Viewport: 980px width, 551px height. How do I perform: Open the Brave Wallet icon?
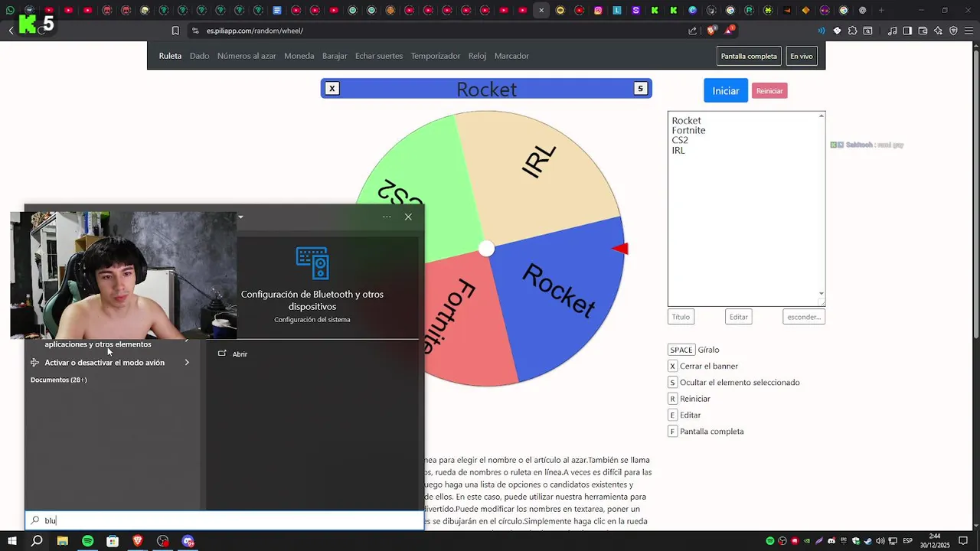pos(923,31)
